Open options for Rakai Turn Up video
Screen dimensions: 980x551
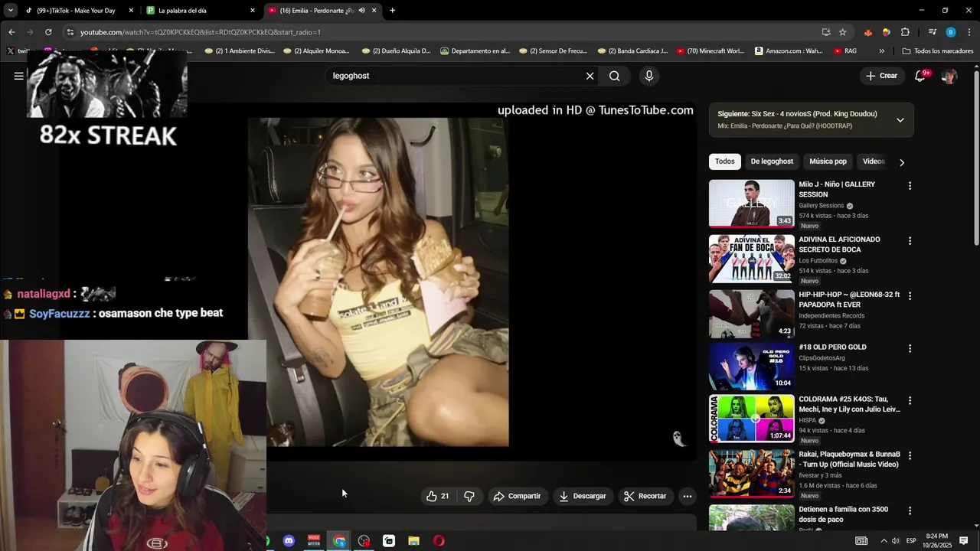[x=910, y=455]
